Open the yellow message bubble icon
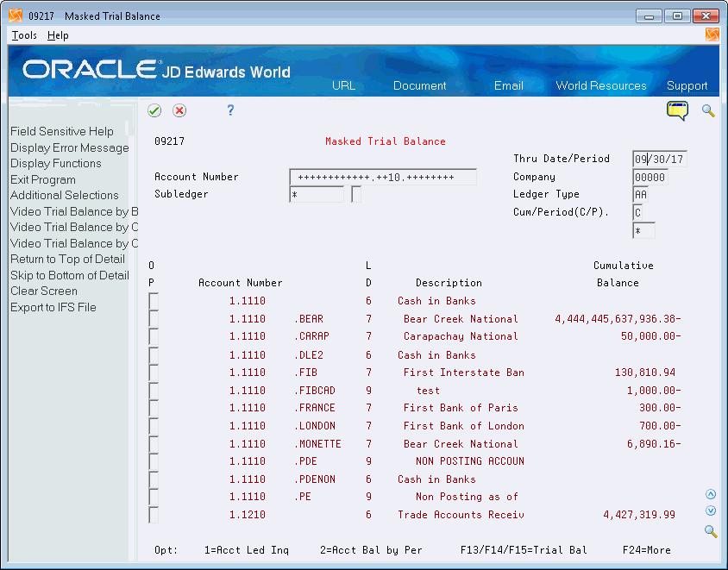The image size is (728, 570). coord(677,111)
